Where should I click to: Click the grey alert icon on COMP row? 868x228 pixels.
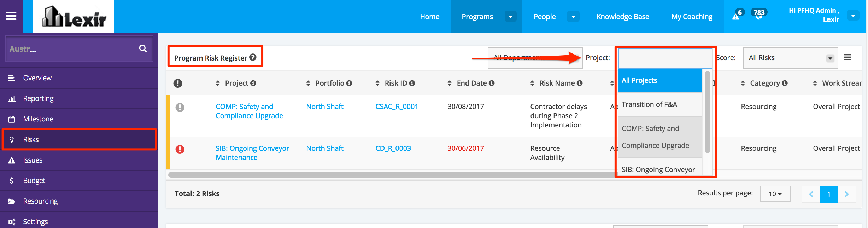pos(180,107)
